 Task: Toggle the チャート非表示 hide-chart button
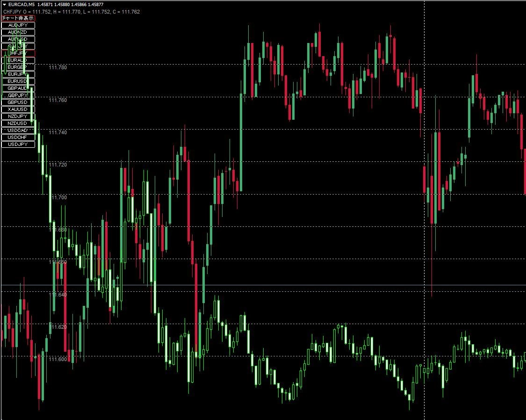pos(18,18)
